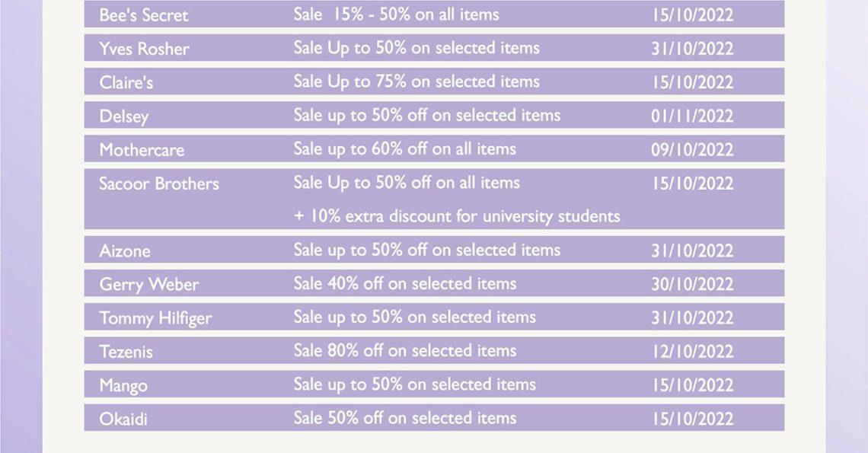Select the Bee's Secret brand name
The image size is (868, 453).
(x=144, y=15)
